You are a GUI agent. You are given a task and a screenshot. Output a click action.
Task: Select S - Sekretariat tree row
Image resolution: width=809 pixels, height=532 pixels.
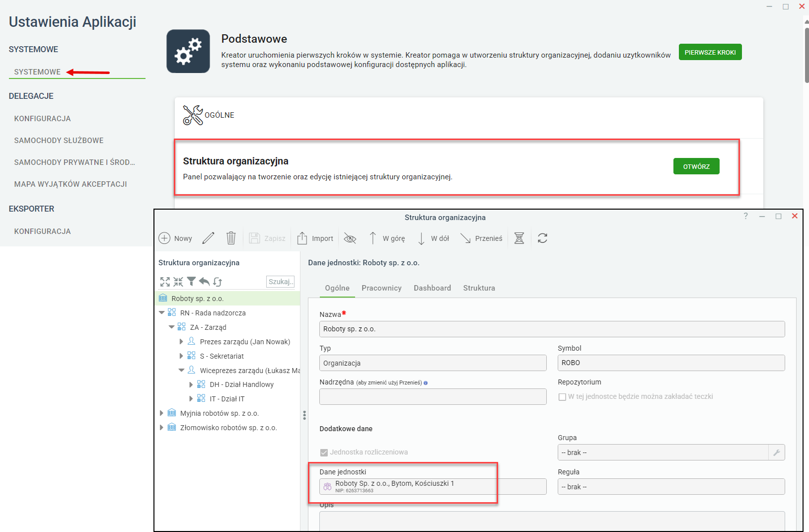click(221, 356)
